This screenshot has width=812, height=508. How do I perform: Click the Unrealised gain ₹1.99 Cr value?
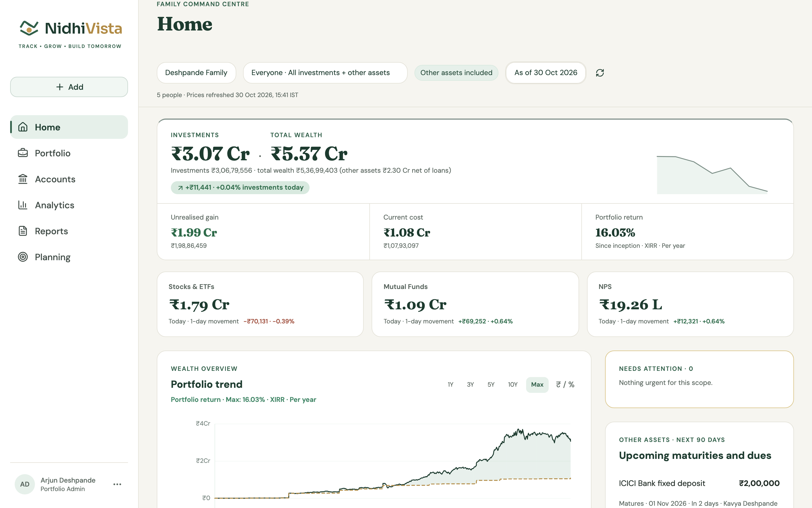click(194, 233)
